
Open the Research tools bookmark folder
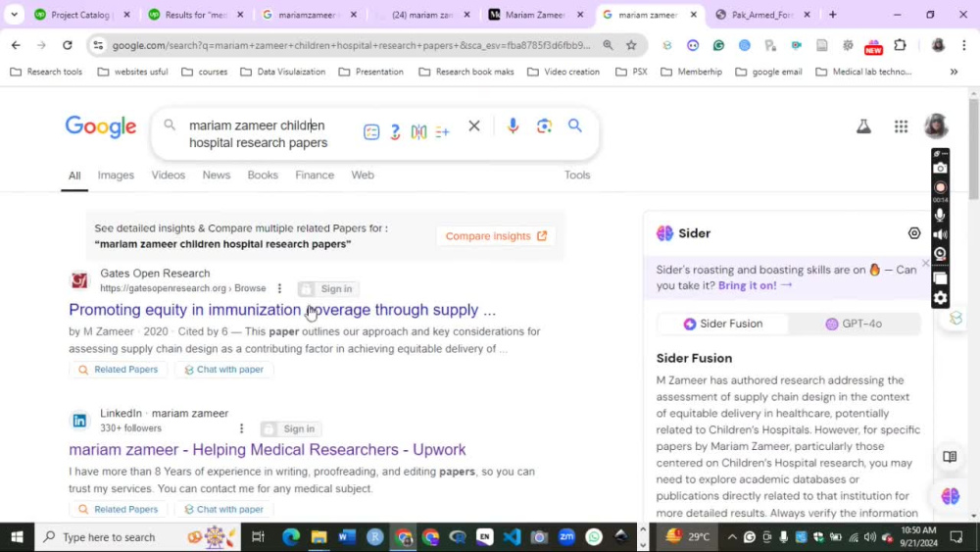[47, 72]
